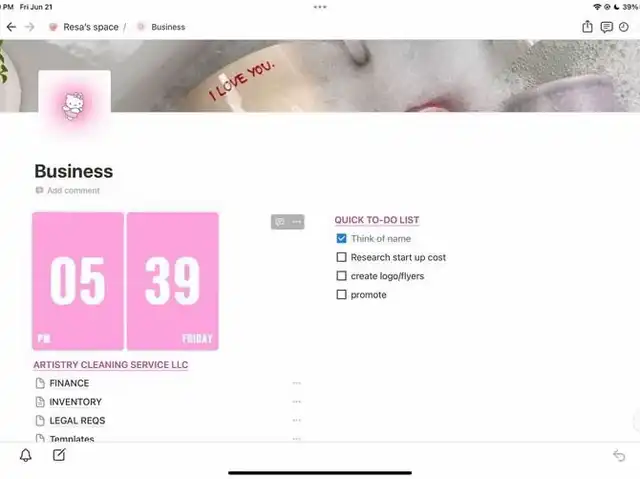
Task: Create new page with compose icon
Action: tap(59, 455)
